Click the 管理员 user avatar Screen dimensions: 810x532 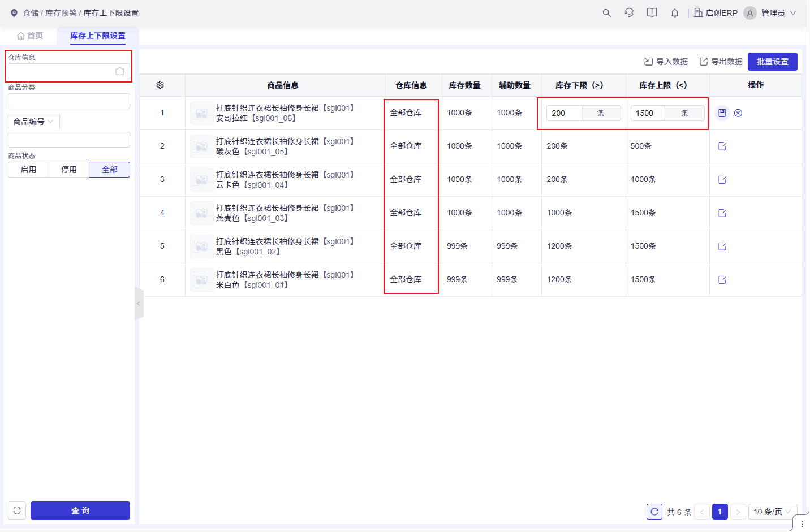(x=749, y=13)
